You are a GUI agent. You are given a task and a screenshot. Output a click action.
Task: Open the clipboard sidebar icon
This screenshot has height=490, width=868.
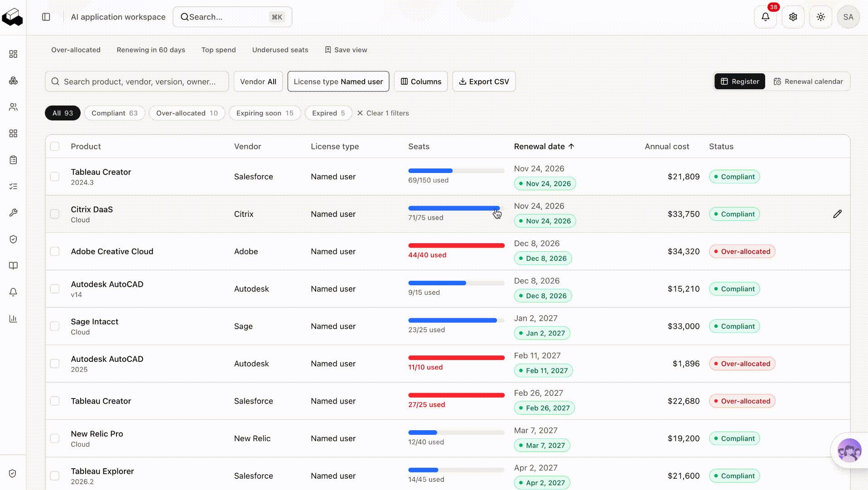point(13,160)
